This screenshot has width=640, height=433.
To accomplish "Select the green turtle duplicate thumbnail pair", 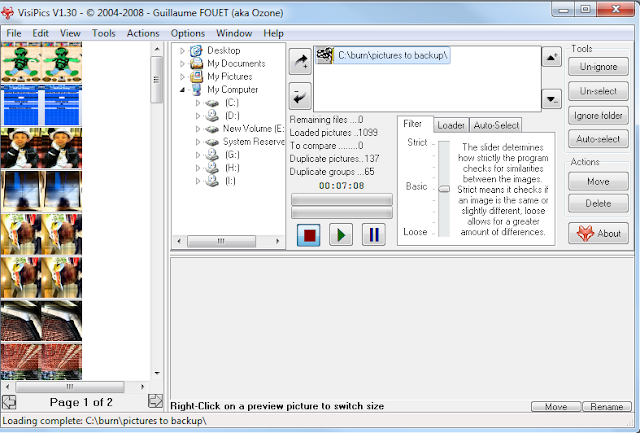I will (41, 62).
